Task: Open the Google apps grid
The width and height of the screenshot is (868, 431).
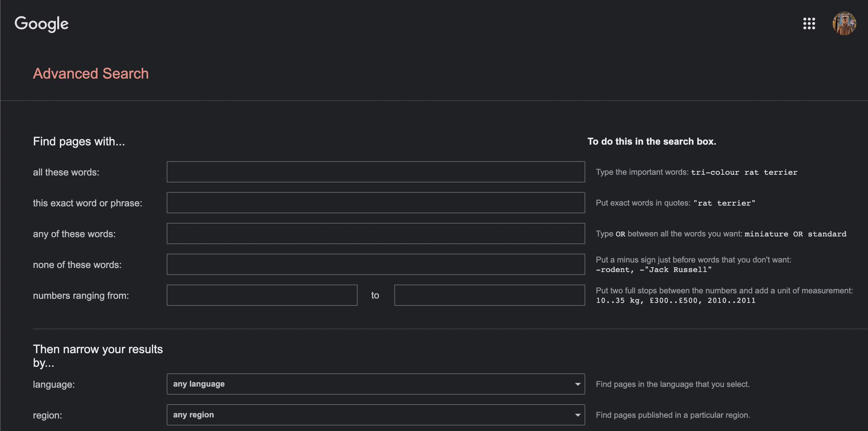Action: [x=809, y=23]
